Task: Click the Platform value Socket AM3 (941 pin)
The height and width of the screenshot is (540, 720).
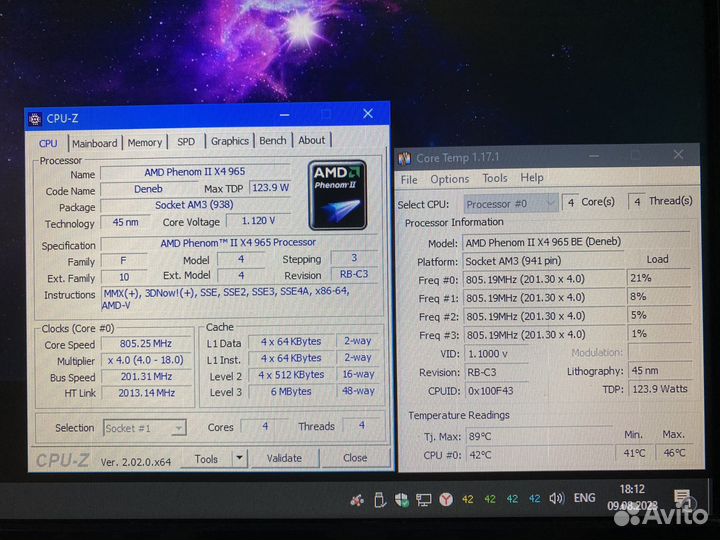Action: coord(543,261)
